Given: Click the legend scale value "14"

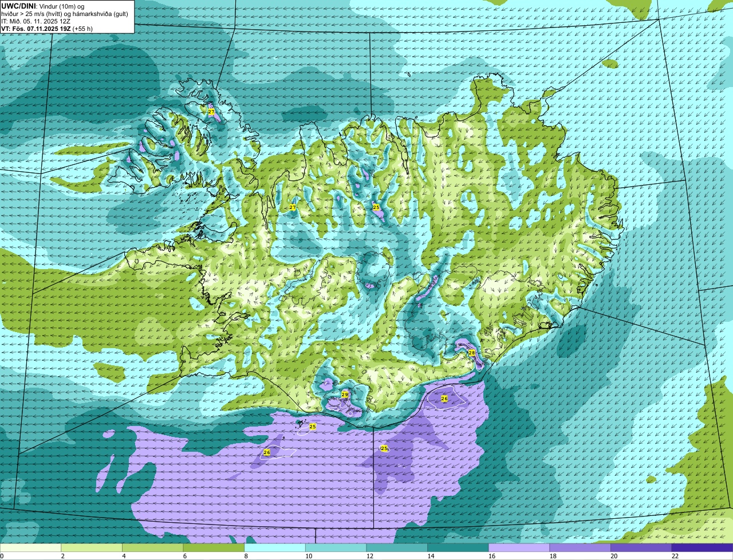Looking at the screenshot, I should pos(431,556).
